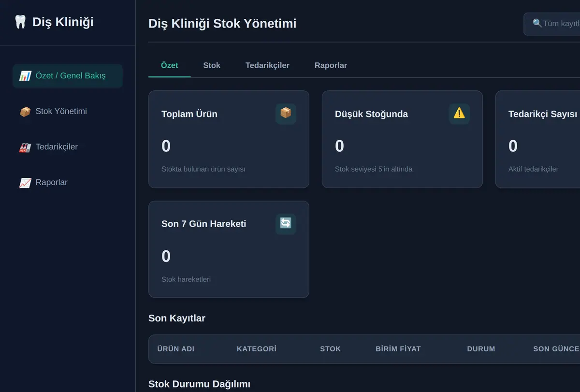This screenshot has height=392, width=580.
Task: Click the DURUM column header
Action: pyautogui.click(x=481, y=349)
